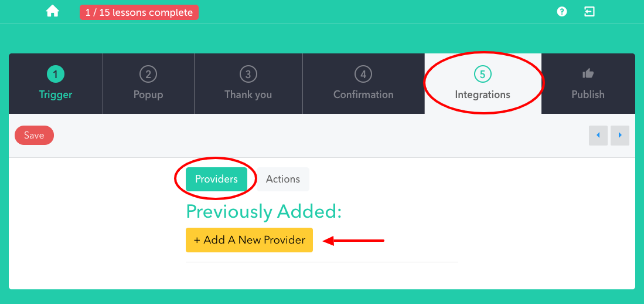644x304 pixels.
Task: Switch to the Actions sub-tab
Action: 283,180
